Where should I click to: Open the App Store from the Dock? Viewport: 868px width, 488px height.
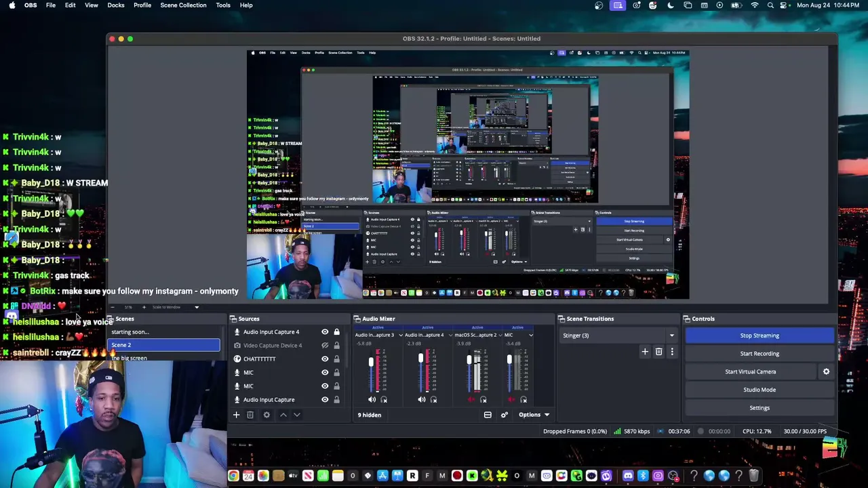point(382,476)
